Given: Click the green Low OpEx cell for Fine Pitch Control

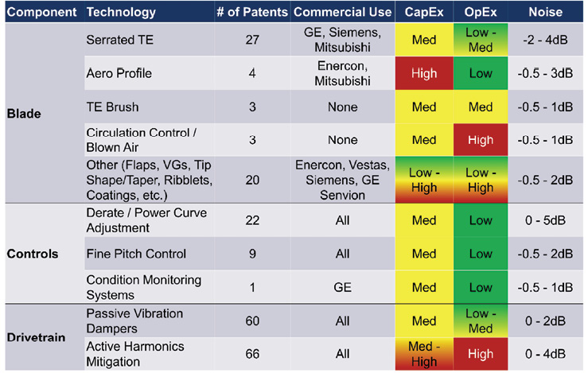Looking at the screenshot, I should 480,254.
